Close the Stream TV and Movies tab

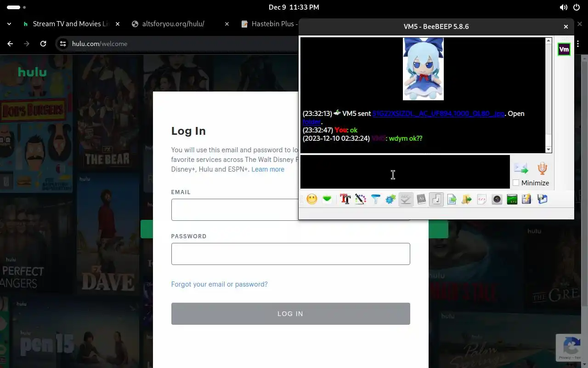pos(118,24)
